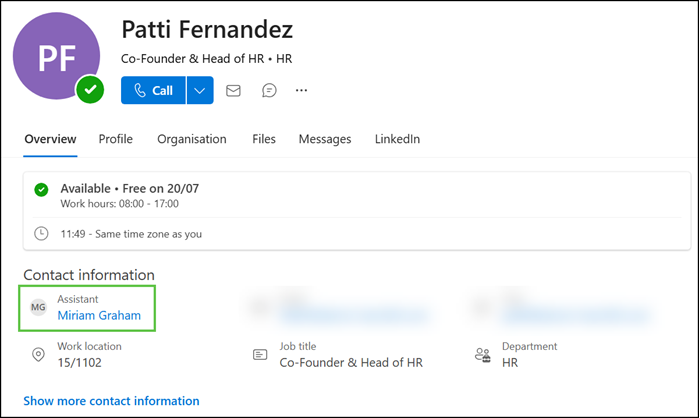The image size is (700, 418).
Task: Open the Organisation tab
Action: 192,139
